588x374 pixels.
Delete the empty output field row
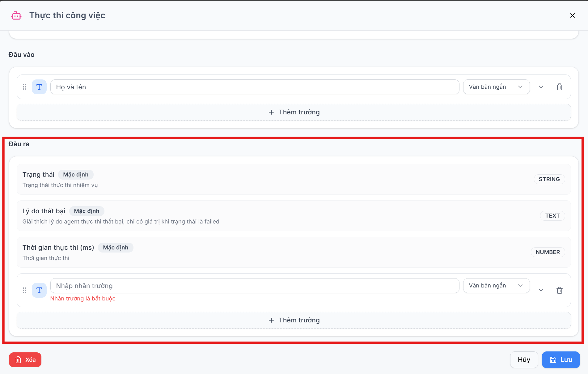[x=559, y=290]
